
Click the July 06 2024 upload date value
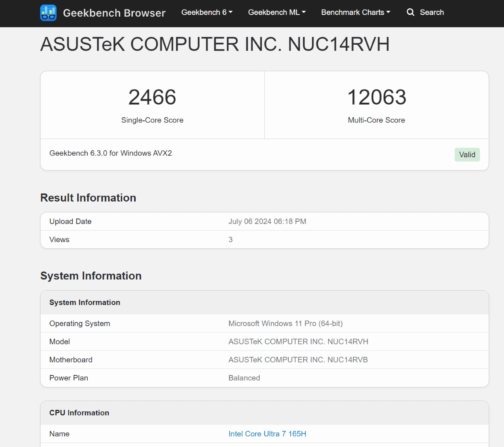[267, 221]
